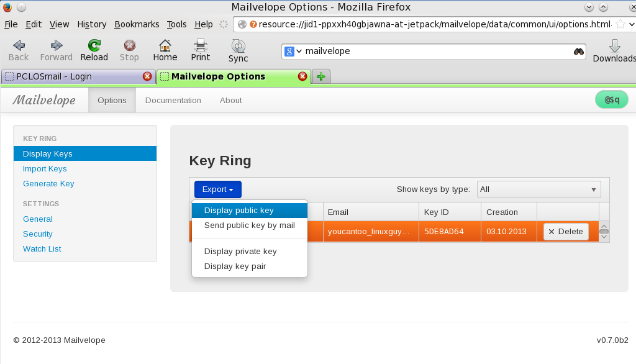This screenshot has width=636, height=364.
Task: Open the Tools menu
Action: click(176, 24)
